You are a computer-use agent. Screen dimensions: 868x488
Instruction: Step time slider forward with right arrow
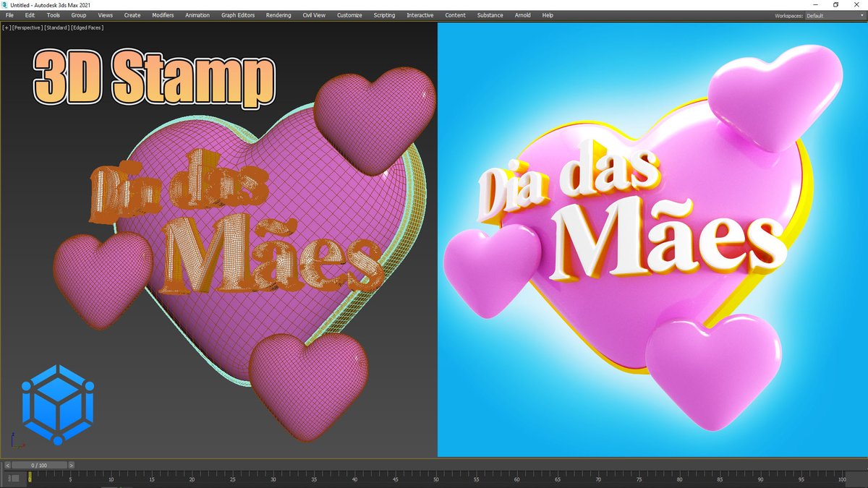tap(71, 465)
